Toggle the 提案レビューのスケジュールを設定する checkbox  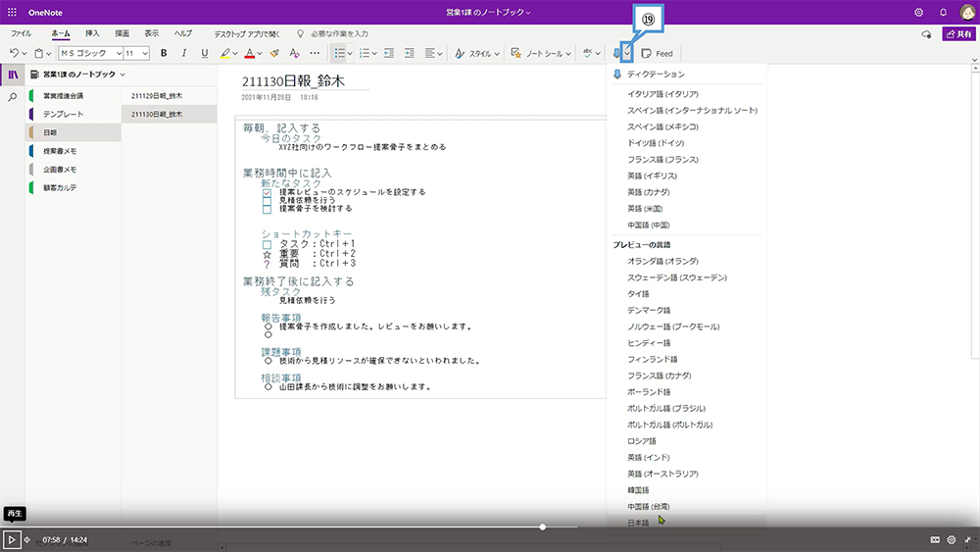267,192
